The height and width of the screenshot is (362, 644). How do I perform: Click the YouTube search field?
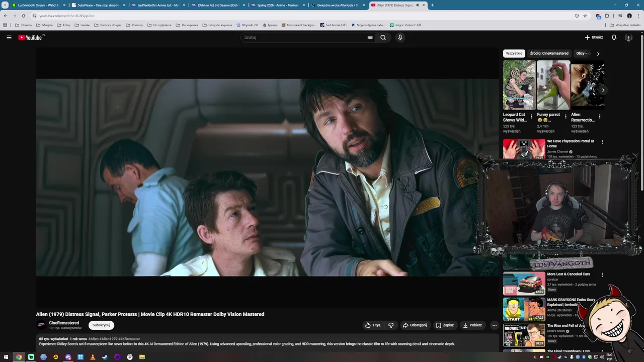pyautogui.click(x=304, y=37)
